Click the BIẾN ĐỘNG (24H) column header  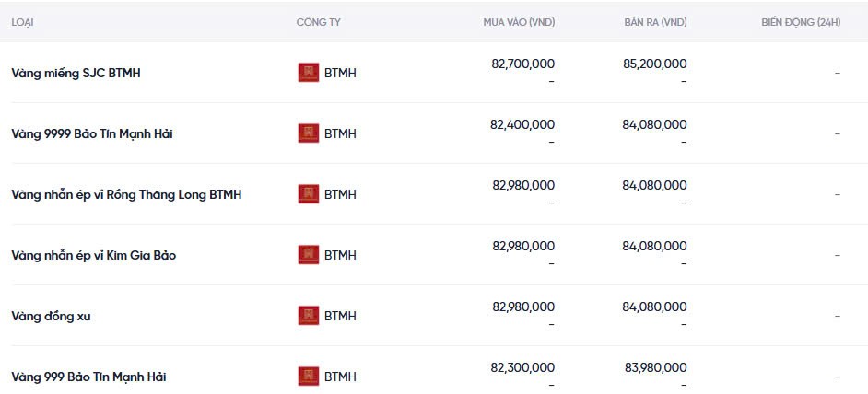[x=801, y=22]
